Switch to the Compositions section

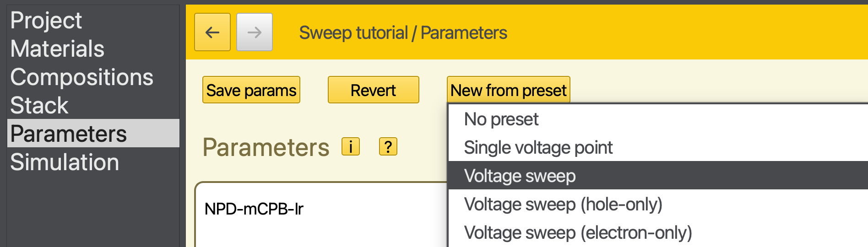tap(81, 77)
